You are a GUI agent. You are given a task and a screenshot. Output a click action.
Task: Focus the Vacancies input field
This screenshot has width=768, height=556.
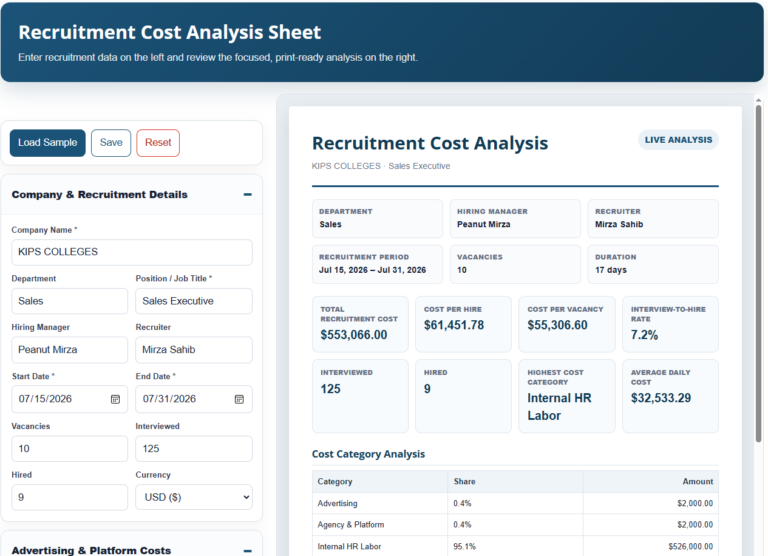click(x=70, y=449)
